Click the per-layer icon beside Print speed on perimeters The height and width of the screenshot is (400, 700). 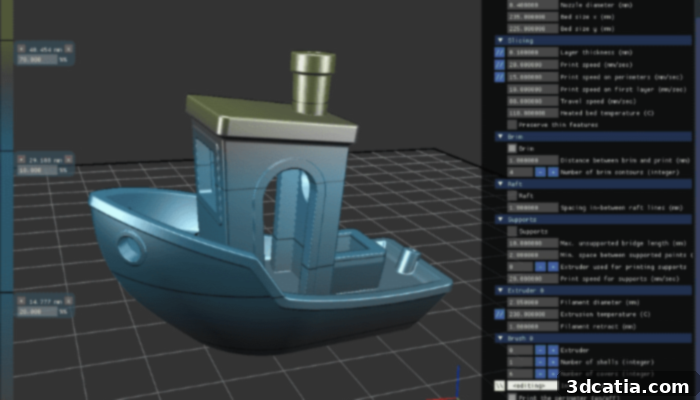click(500, 77)
